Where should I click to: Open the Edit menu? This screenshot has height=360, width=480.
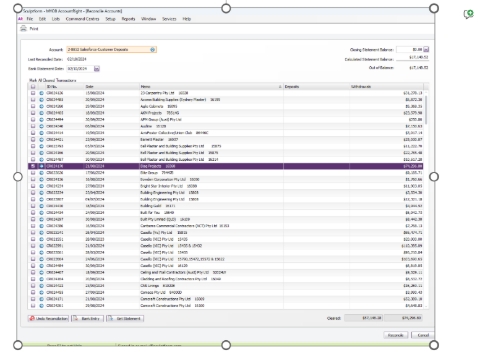point(42,19)
